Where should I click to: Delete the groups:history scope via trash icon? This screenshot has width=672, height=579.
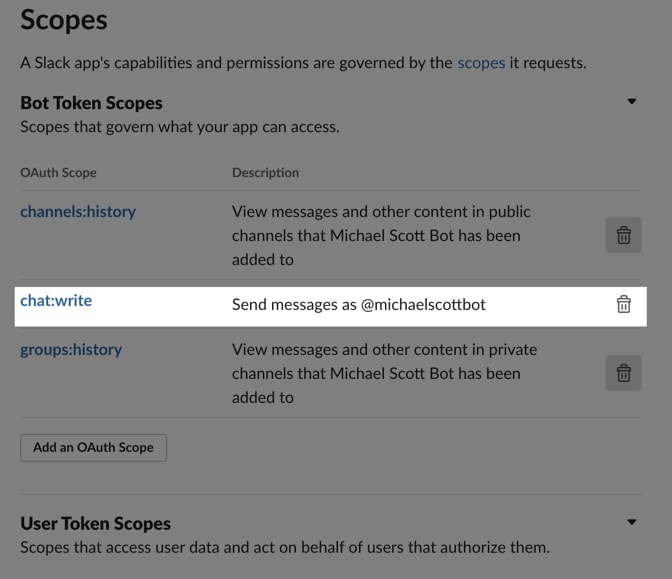pyautogui.click(x=624, y=373)
